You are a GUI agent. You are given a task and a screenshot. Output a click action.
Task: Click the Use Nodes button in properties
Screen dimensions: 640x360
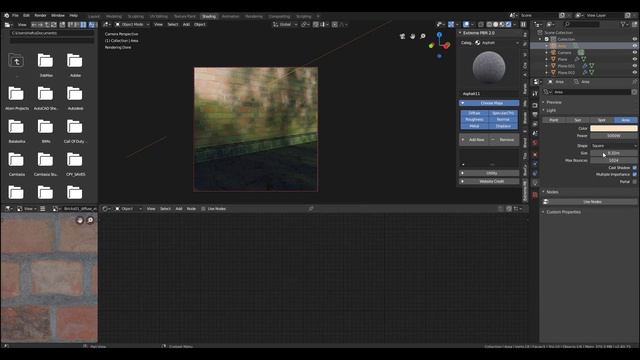coord(590,202)
